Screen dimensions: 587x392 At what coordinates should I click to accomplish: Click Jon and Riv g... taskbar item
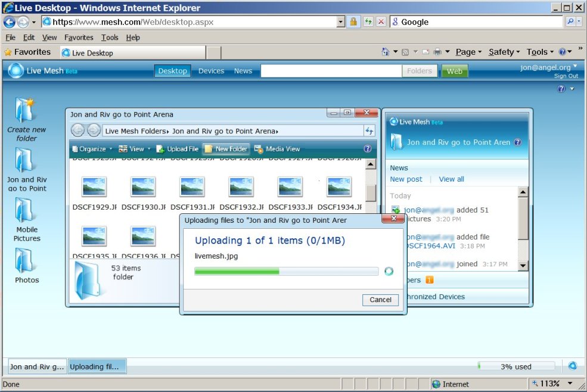(37, 366)
